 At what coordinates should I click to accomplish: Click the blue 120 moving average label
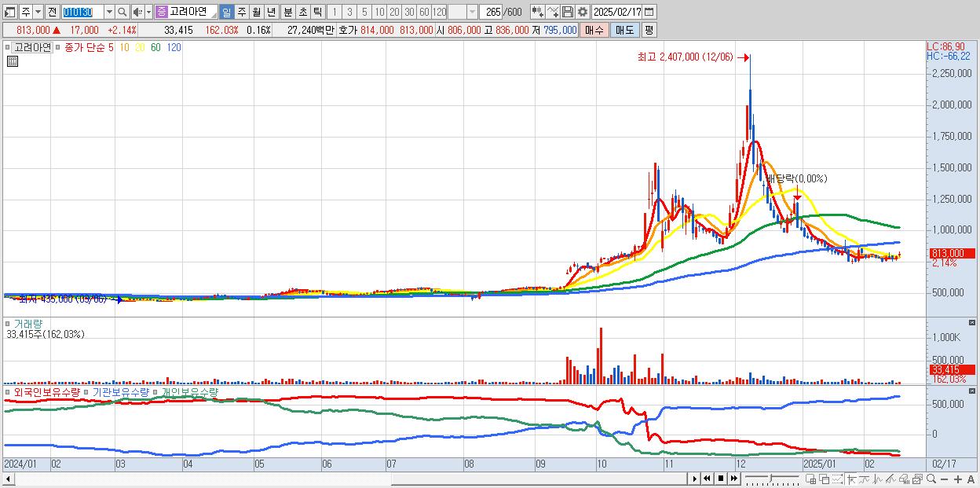pos(174,47)
